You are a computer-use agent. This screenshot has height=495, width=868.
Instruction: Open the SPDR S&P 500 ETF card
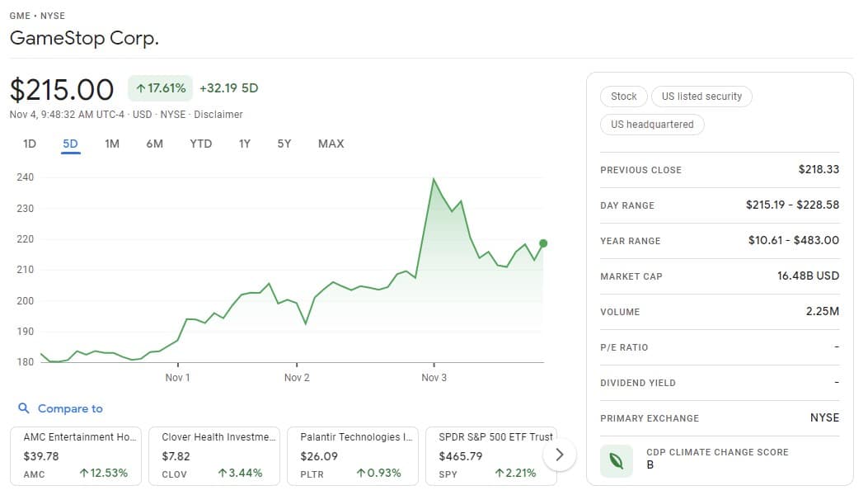coord(491,455)
